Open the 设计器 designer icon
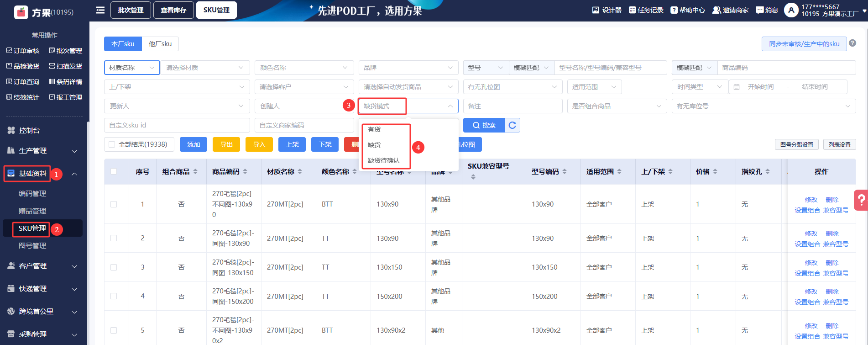The image size is (868, 345). pyautogui.click(x=596, y=10)
